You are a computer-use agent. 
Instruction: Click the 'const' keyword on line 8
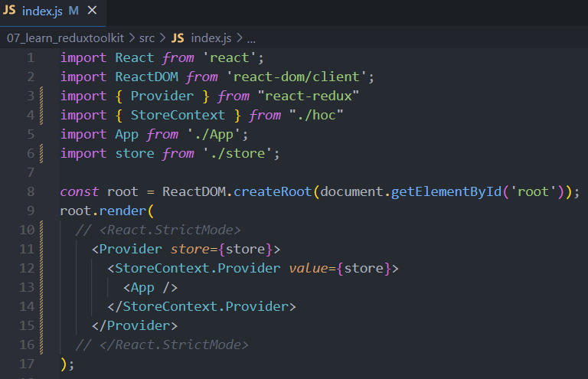(80, 191)
